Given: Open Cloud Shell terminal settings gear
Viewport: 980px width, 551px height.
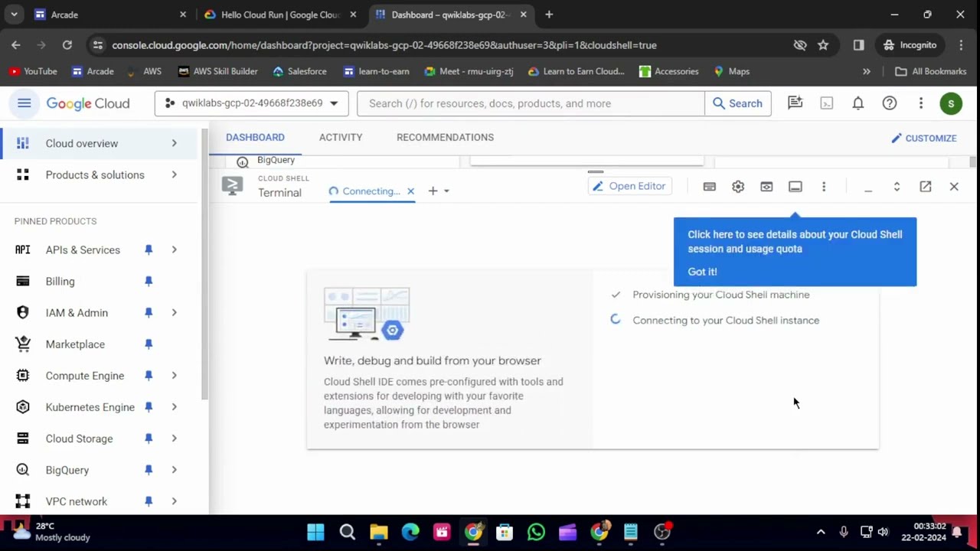Looking at the screenshot, I should (738, 187).
